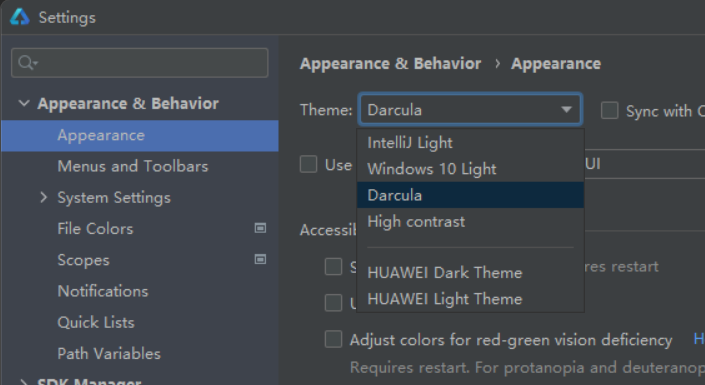Toggle the Sync with OS checkbox
Screen dimensions: 705x385
click(610, 110)
